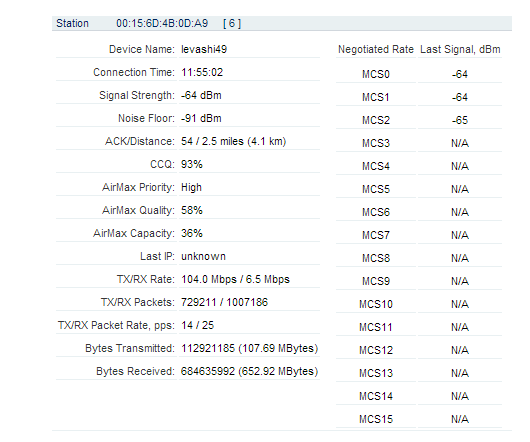This screenshot has height=442, width=530.
Task: Click the Last Signal, dBm column header
Action: point(460,49)
